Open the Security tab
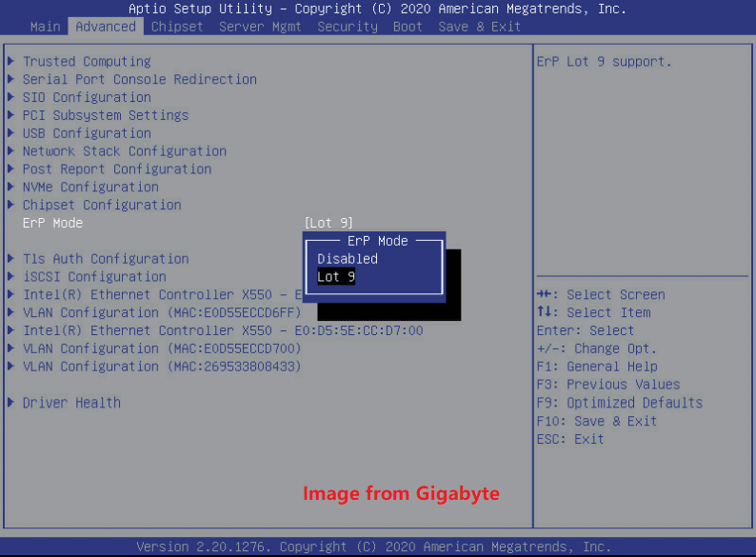756x557 pixels. pos(348,27)
